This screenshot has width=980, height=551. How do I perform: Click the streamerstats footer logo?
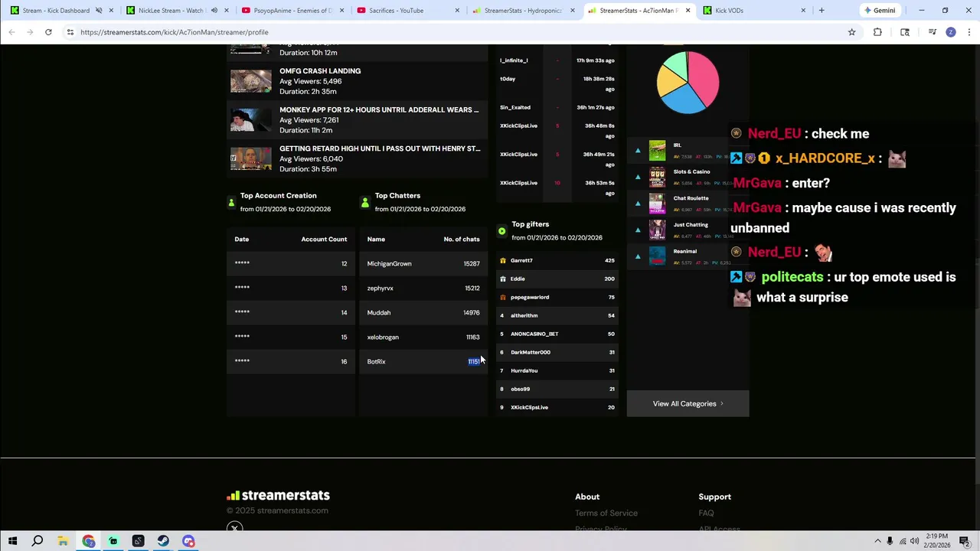(278, 496)
